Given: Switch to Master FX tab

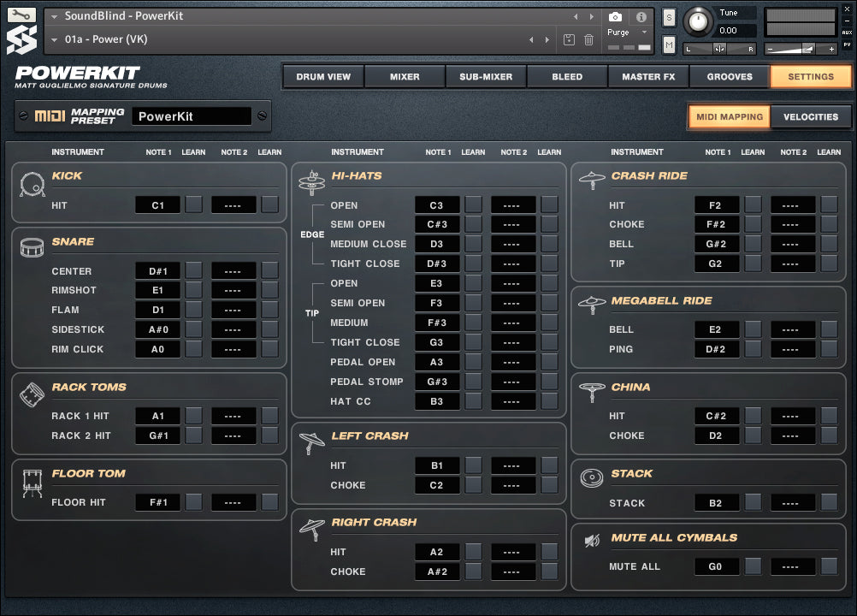Looking at the screenshot, I should tap(648, 76).
